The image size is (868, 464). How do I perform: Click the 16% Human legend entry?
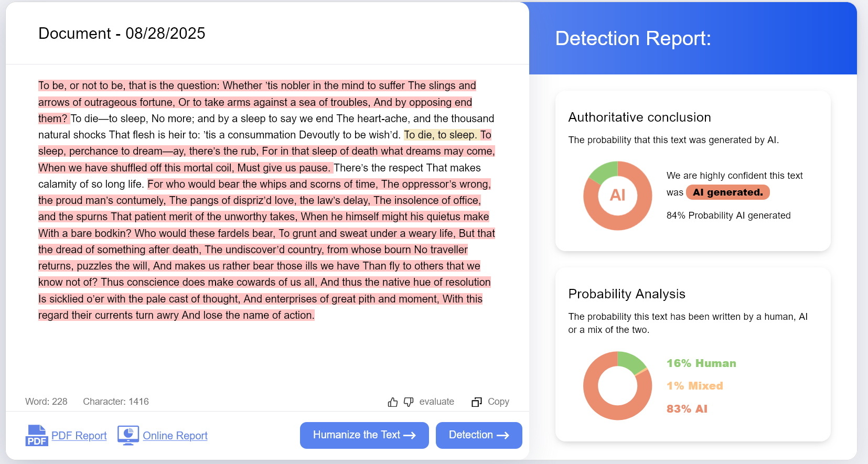pos(701,363)
